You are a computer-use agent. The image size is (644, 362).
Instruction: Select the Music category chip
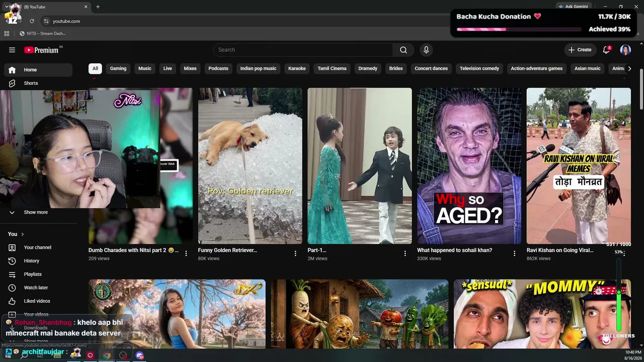[x=145, y=68]
